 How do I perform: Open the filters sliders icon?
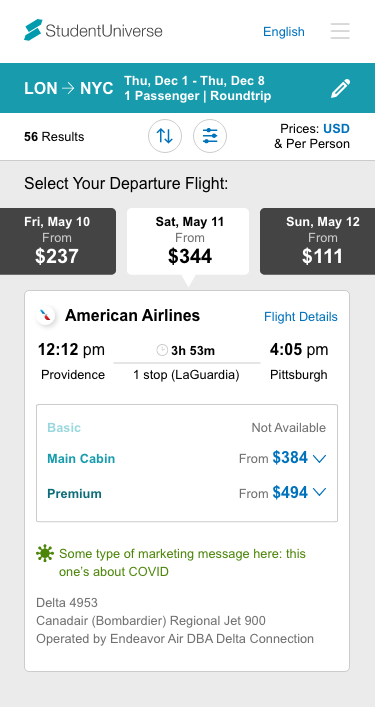pos(210,136)
